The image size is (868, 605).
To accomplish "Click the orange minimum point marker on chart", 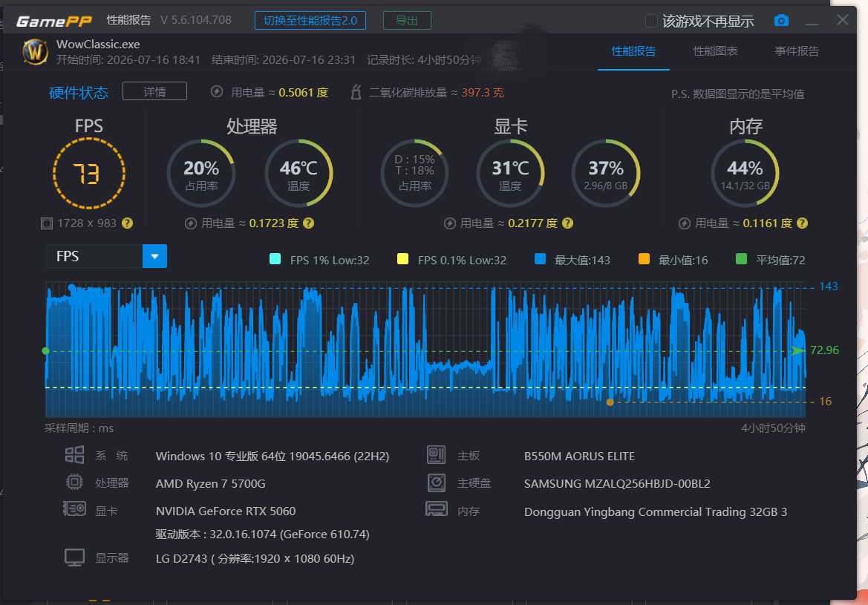I will [x=610, y=402].
